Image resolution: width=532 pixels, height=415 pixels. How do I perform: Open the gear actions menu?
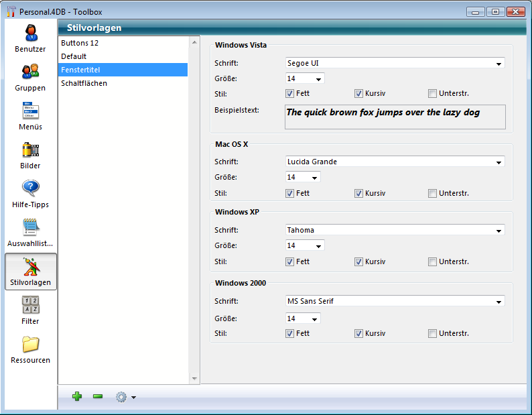click(x=125, y=397)
